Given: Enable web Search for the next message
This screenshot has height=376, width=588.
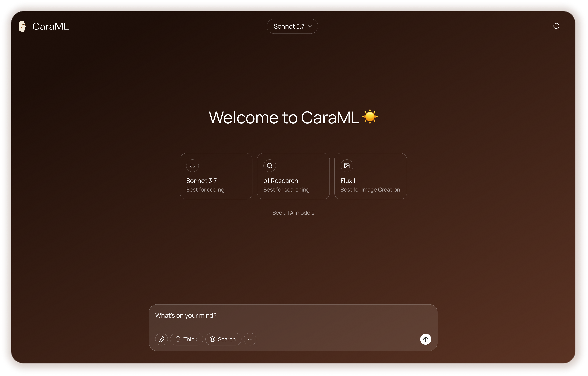Looking at the screenshot, I should pyautogui.click(x=223, y=339).
